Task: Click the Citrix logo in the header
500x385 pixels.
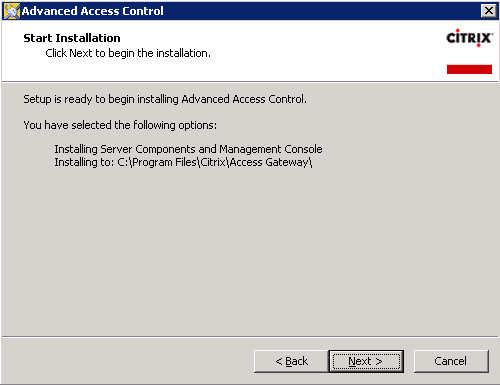Action: (x=469, y=38)
